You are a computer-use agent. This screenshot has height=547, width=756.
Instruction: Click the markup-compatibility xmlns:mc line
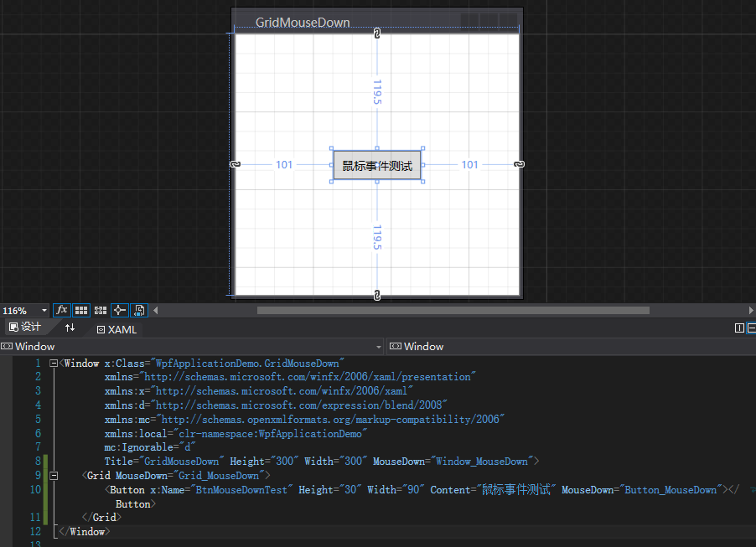[x=305, y=420]
